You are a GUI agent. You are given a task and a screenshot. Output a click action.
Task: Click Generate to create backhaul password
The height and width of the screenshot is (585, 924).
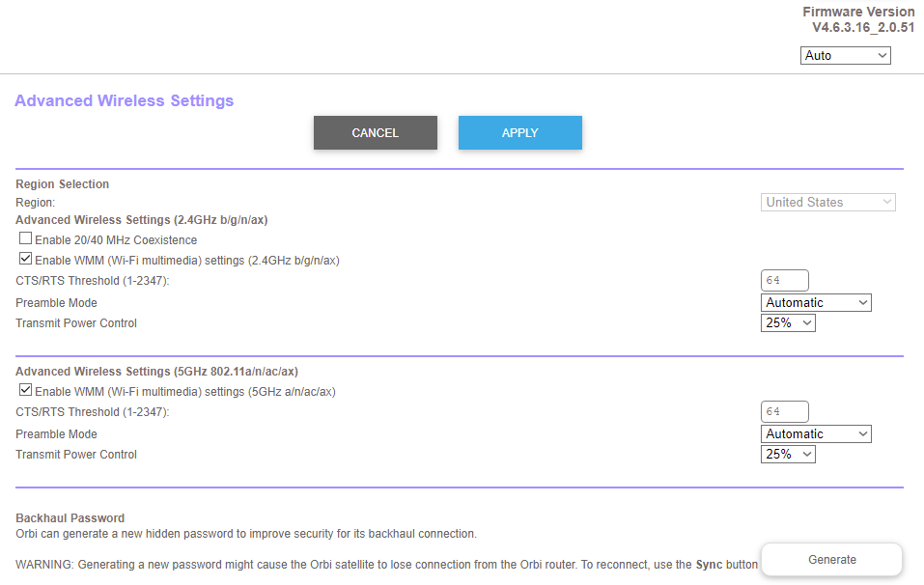click(831, 560)
